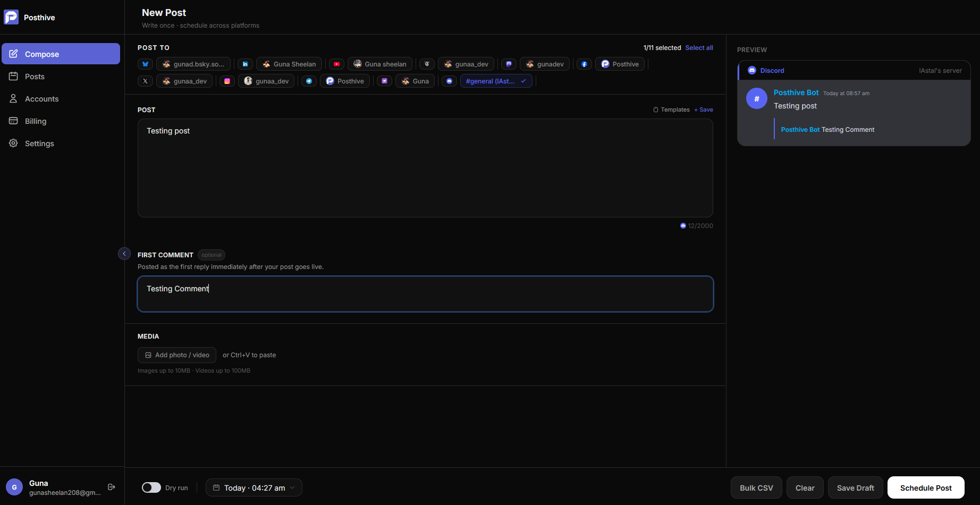Deselect the #general Discord channel chip
This screenshot has width=980, height=505.
pyautogui.click(x=496, y=81)
